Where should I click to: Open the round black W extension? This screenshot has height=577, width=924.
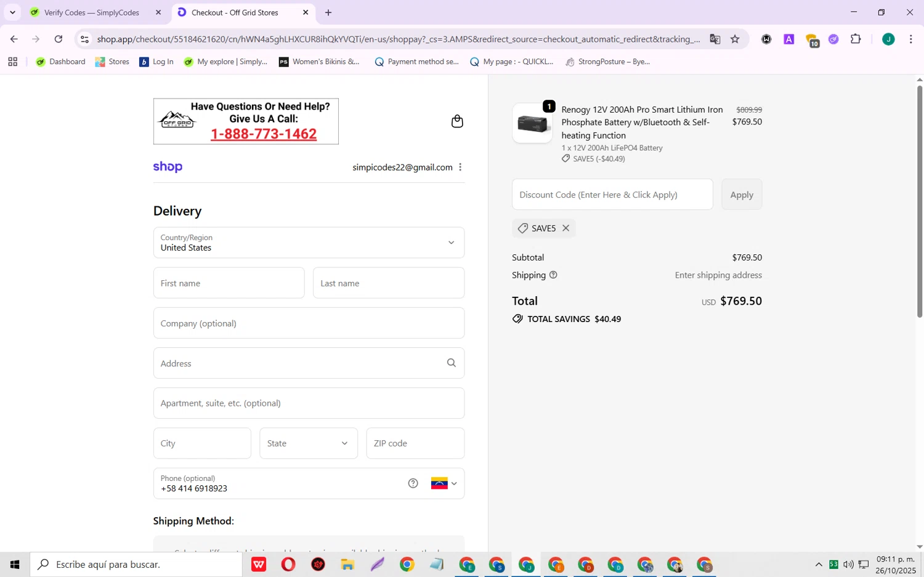pos(766,39)
